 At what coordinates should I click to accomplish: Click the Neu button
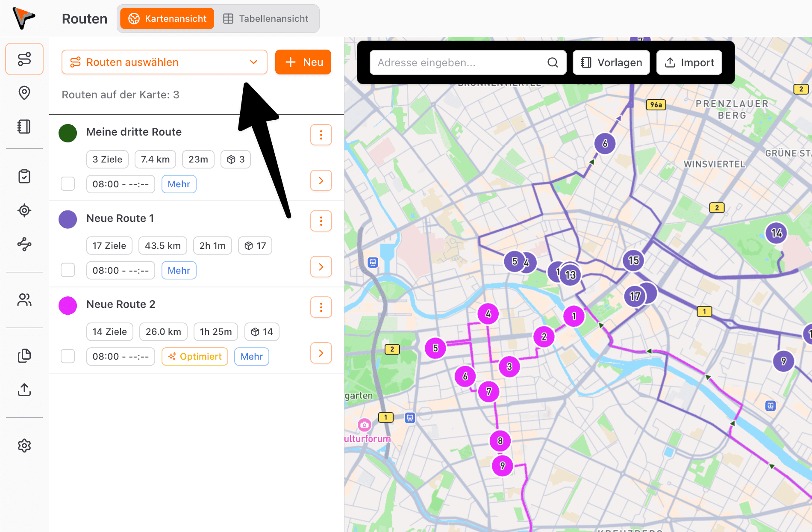point(303,62)
